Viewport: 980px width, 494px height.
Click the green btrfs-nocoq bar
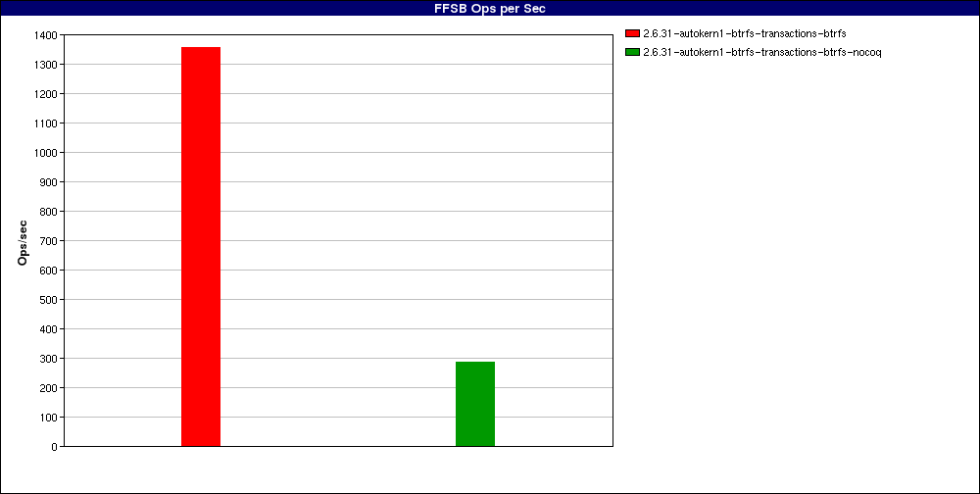point(475,404)
